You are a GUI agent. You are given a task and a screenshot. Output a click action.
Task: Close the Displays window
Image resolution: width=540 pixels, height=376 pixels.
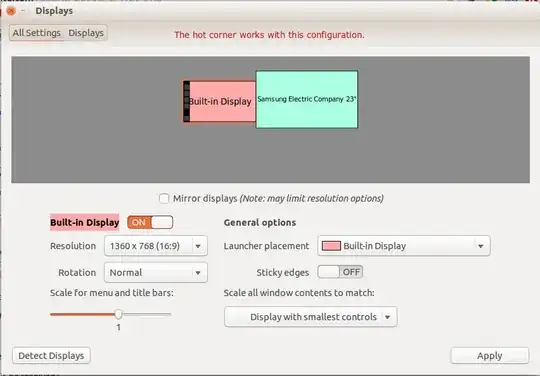pyautogui.click(x=11, y=11)
